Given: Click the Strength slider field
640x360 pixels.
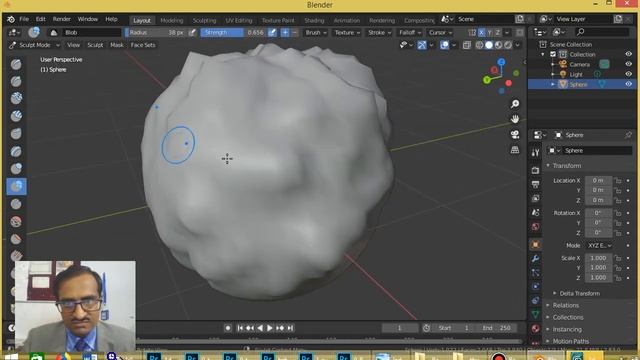Looking at the screenshot, I should (x=233, y=33).
